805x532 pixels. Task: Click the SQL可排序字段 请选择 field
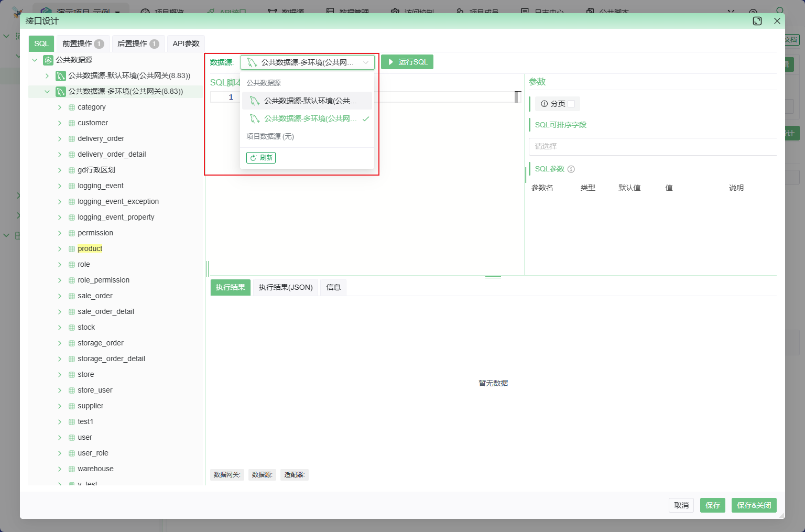click(x=652, y=147)
